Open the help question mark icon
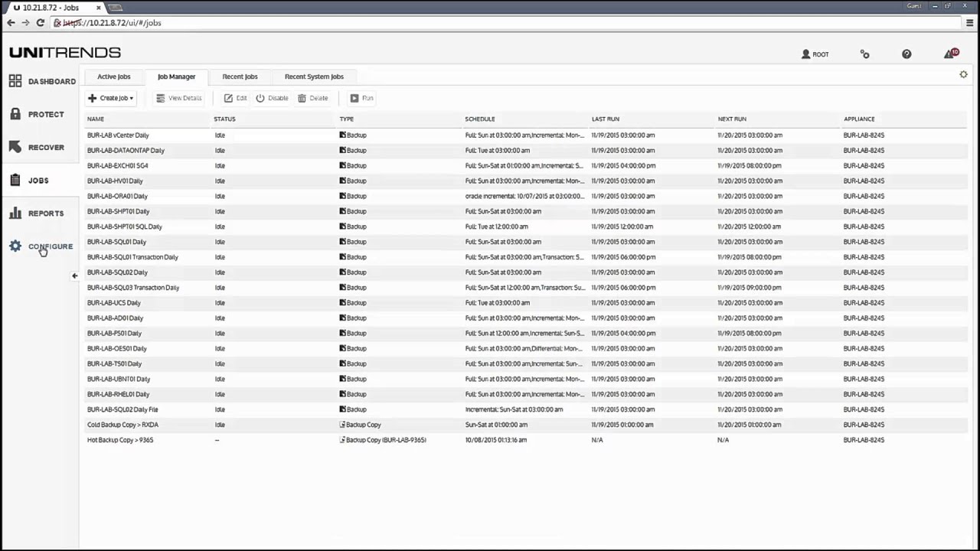The width and height of the screenshot is (980, 551). tap(906, 54)
